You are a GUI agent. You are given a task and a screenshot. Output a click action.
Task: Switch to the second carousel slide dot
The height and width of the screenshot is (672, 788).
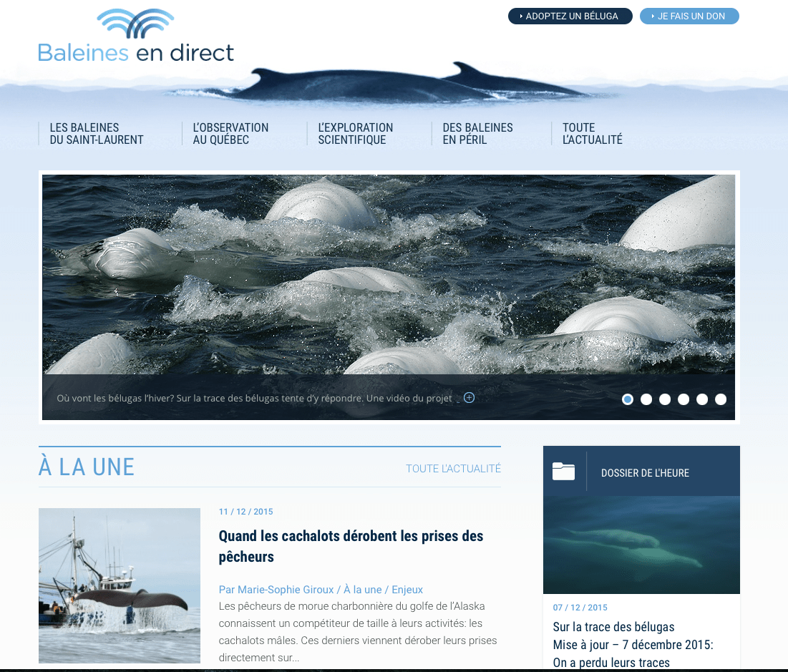[646, 399]
